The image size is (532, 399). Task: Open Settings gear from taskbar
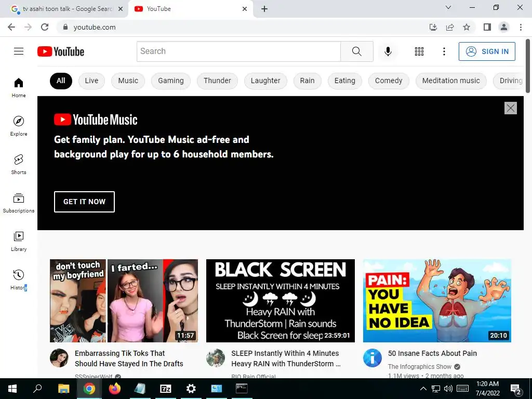[191, 389]
